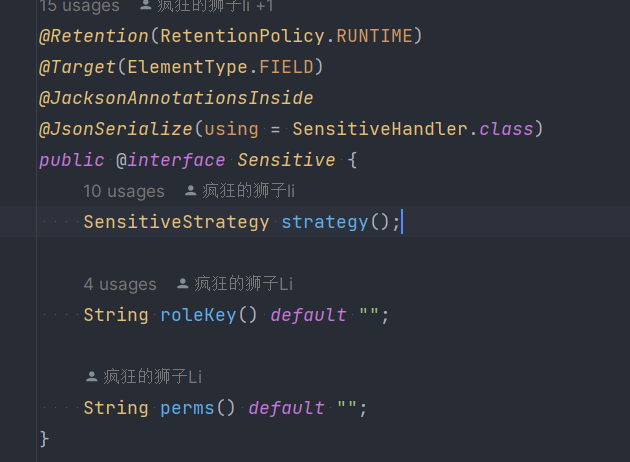Viewport: 630px width, 462px height.
Task: Click the perms method name
Action: (187, 408)
